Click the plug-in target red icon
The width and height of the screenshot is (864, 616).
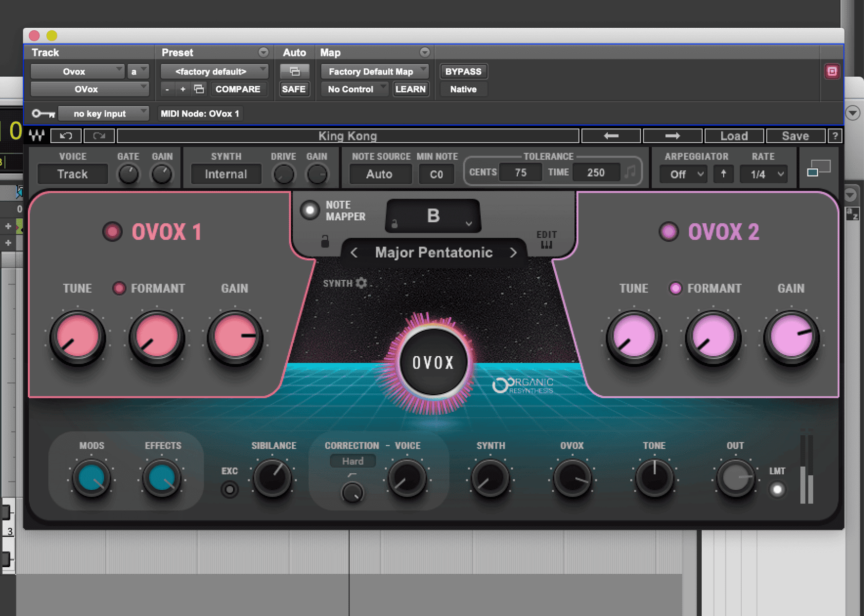pos(832,71)
